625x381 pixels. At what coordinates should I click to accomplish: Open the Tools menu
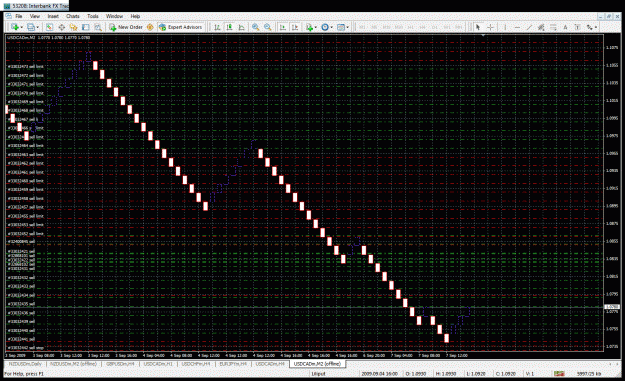tap(92, 16)
